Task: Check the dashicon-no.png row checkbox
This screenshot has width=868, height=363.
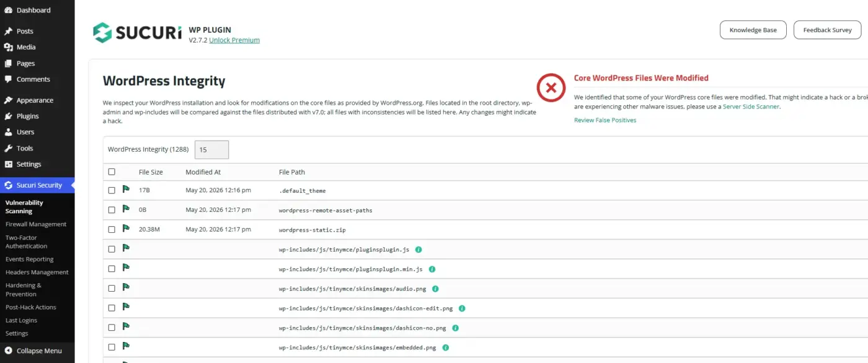Action: click(112, 327)
